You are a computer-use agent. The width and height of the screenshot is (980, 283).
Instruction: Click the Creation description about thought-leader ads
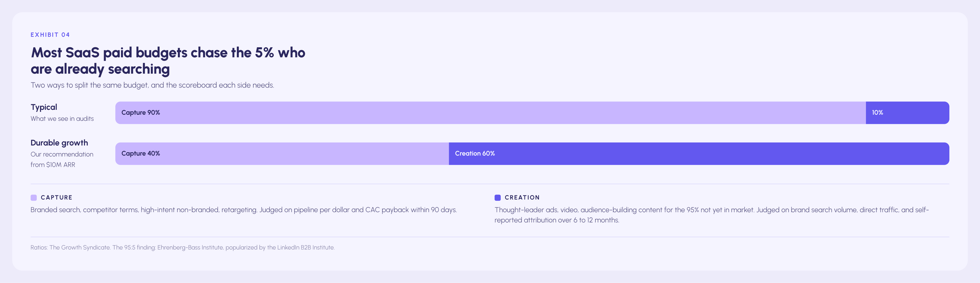point(712,215)
